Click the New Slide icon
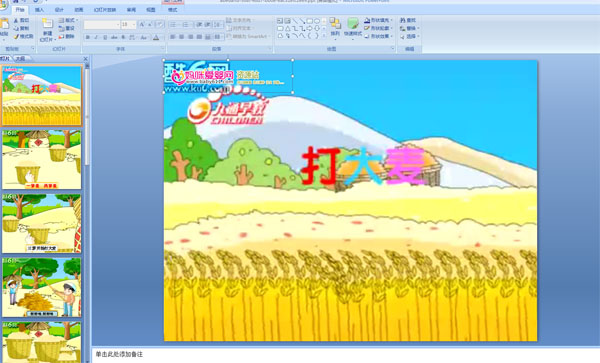The image size is (600, 363). click(47, 24)
